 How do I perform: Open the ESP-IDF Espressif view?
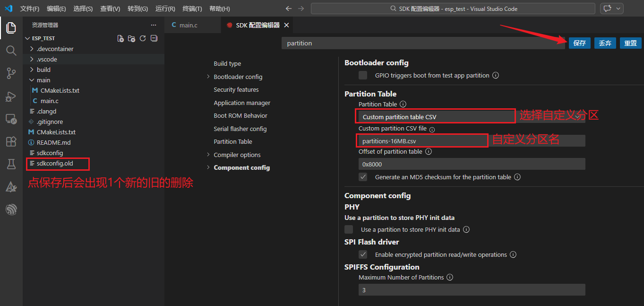[x=11, y=210]
